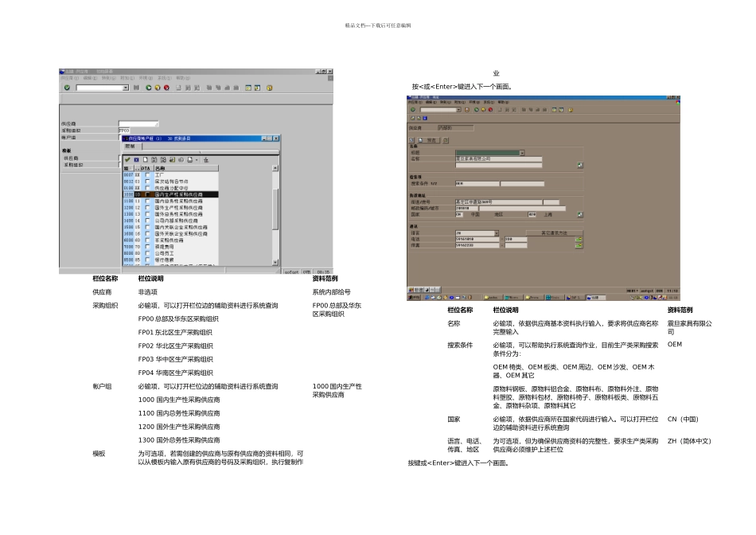This screenshot has width=756, height=535.
Task: Click more-numbers icon beside the 电话 field
Action: click(x=579, y=240)
